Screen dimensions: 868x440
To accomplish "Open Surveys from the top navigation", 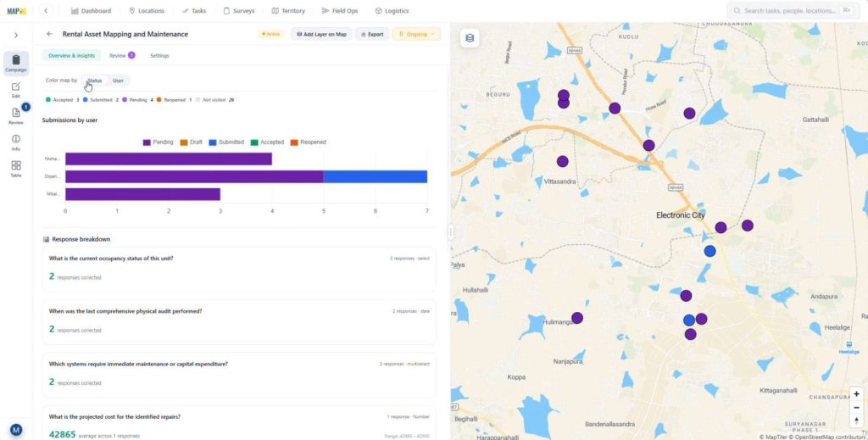I will pos(238,10).
